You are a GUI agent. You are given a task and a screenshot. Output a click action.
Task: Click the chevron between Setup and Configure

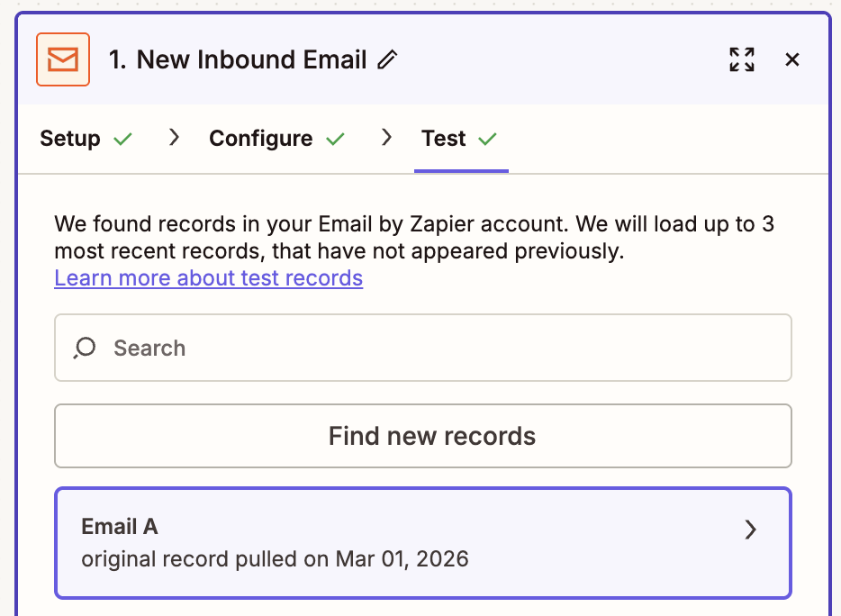tap(173, 138)
